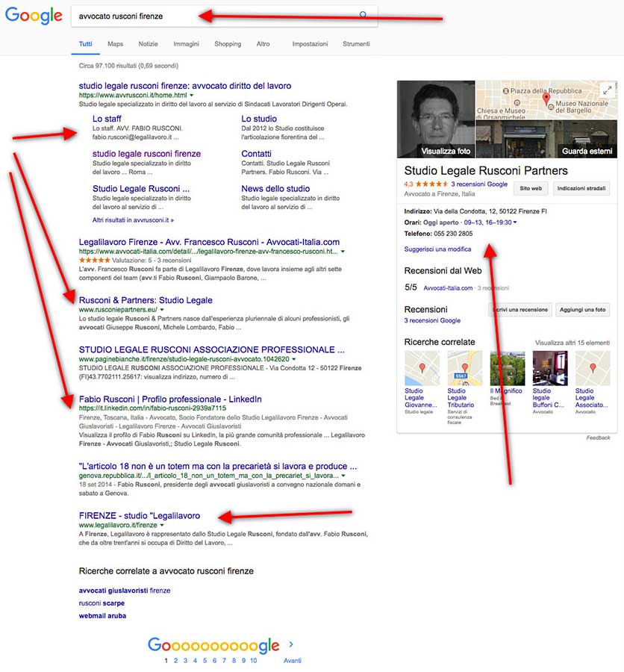This screenshot has width=624, height=672.
Task: Click Visualizza altri 15 elementi
Action: click(572, 343)
